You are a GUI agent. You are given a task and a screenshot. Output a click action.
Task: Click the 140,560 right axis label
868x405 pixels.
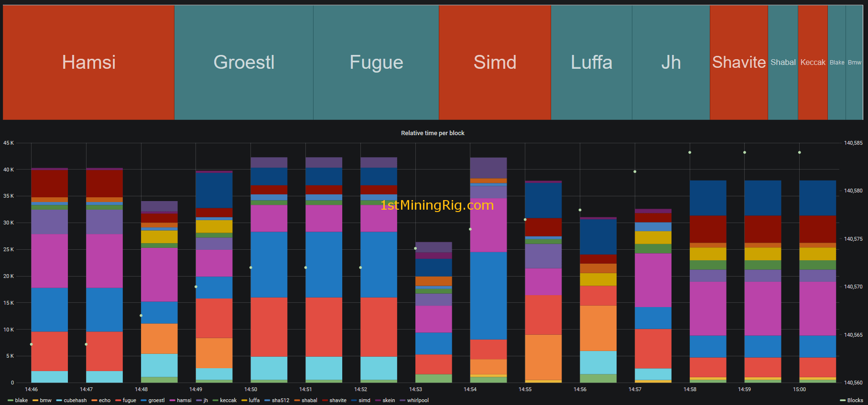tap(853, 383)
